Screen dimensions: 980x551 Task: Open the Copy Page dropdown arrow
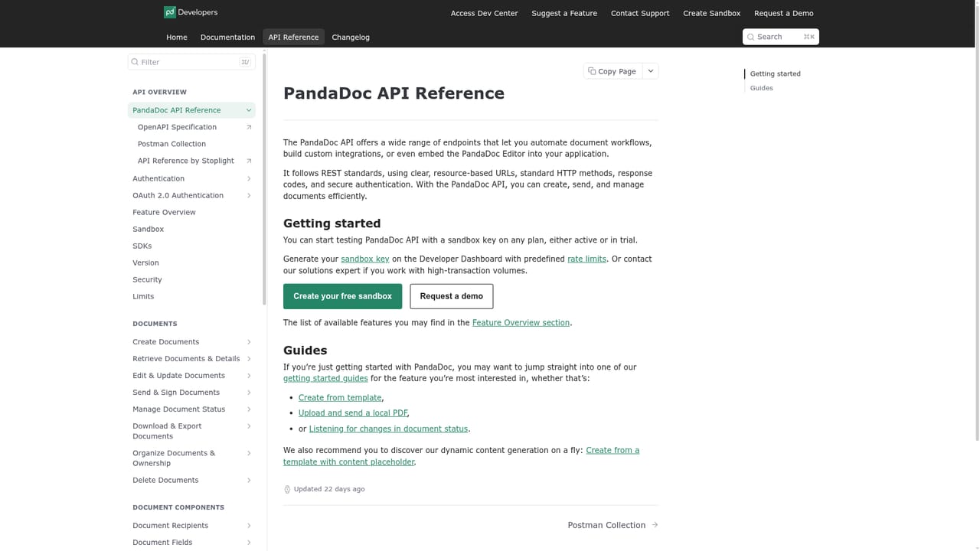pyautogui.click(x=651, y=71)
